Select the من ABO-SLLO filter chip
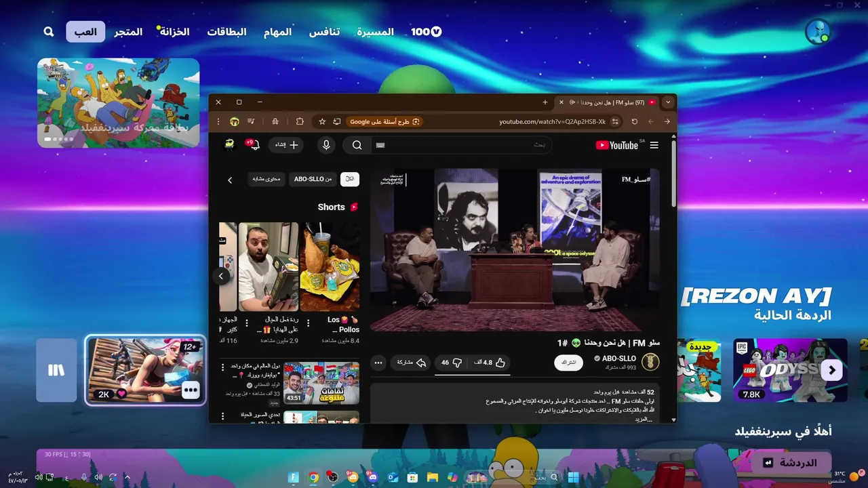The height and width of the screenshot is (488, 868). pos(313,179)
